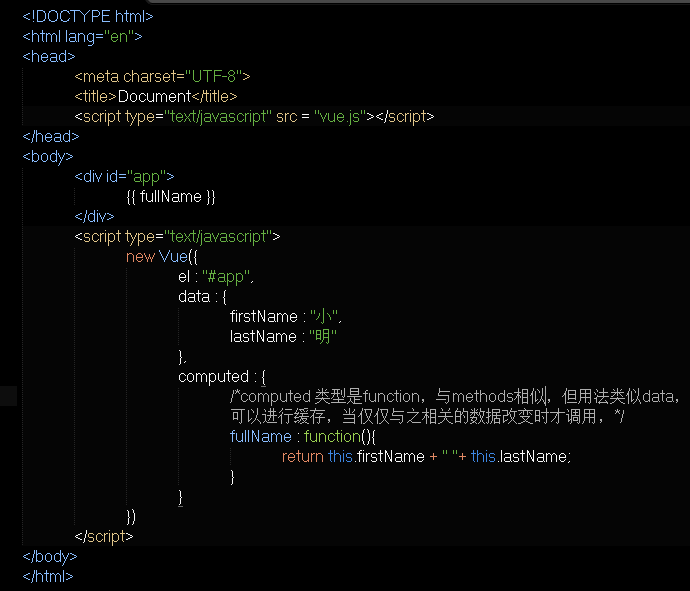Click the opening head tag

tap(49, 56)
